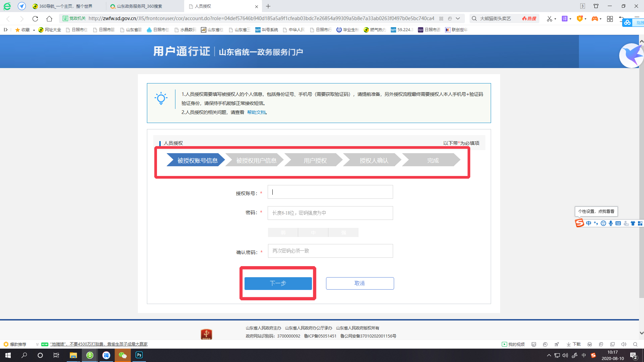Open the screenshot scissors tool

pos(549,19)
